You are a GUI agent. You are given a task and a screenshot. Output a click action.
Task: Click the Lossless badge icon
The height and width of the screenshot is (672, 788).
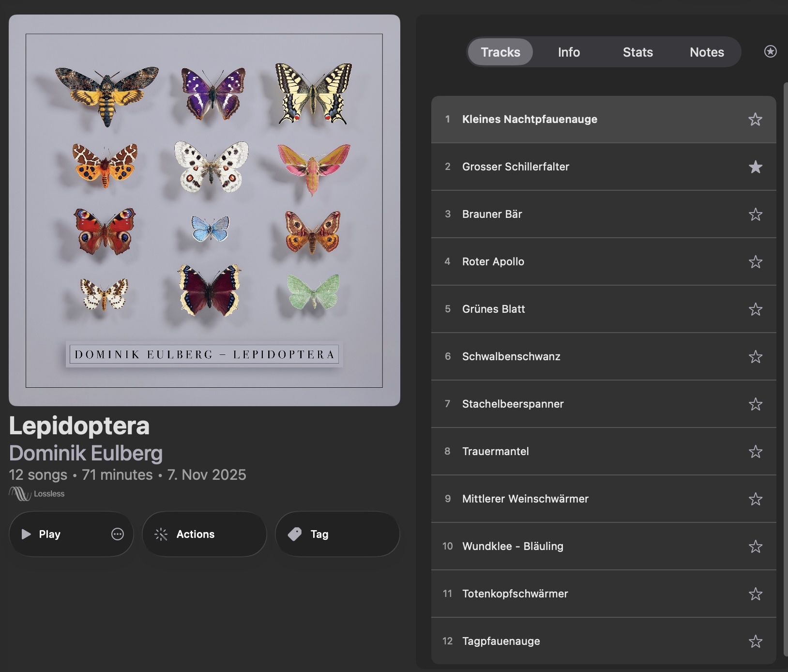click(x=20, y=494)
